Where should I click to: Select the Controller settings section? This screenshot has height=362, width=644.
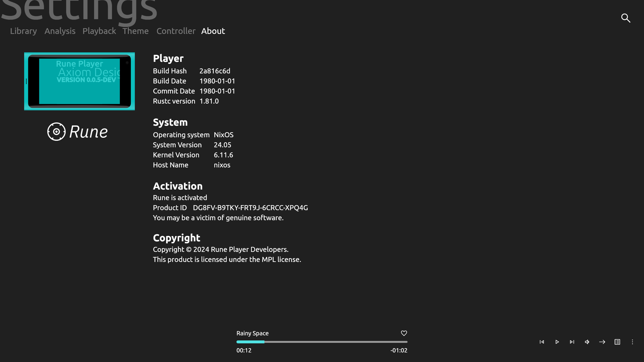coord(176,31)
